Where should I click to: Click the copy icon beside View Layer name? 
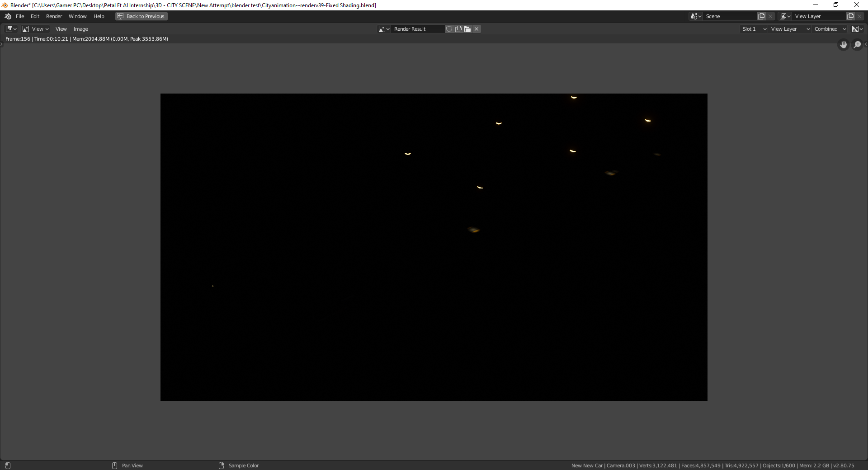coord(850,16)
